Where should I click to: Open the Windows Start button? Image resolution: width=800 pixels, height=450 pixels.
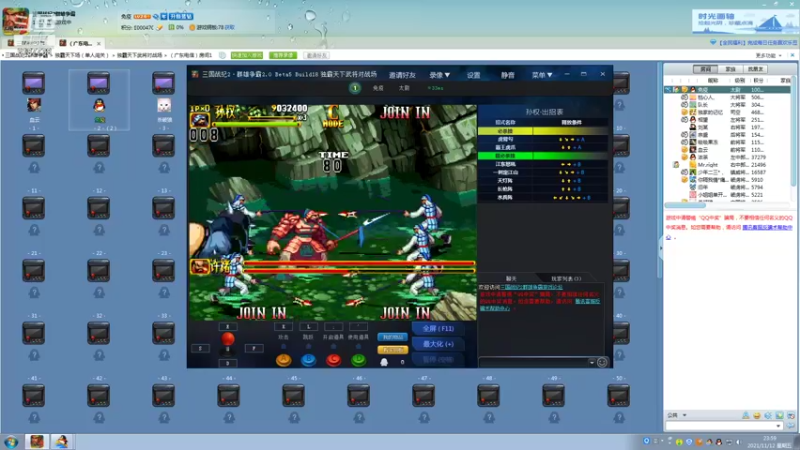pos(11,442)
